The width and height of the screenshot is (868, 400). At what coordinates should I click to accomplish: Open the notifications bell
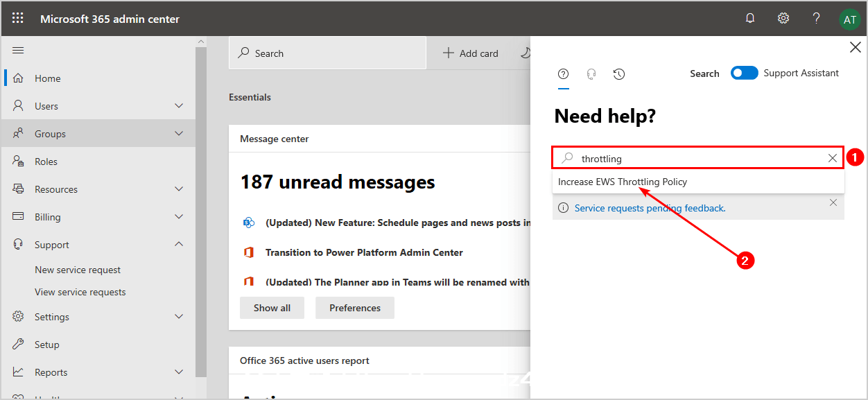750,19
